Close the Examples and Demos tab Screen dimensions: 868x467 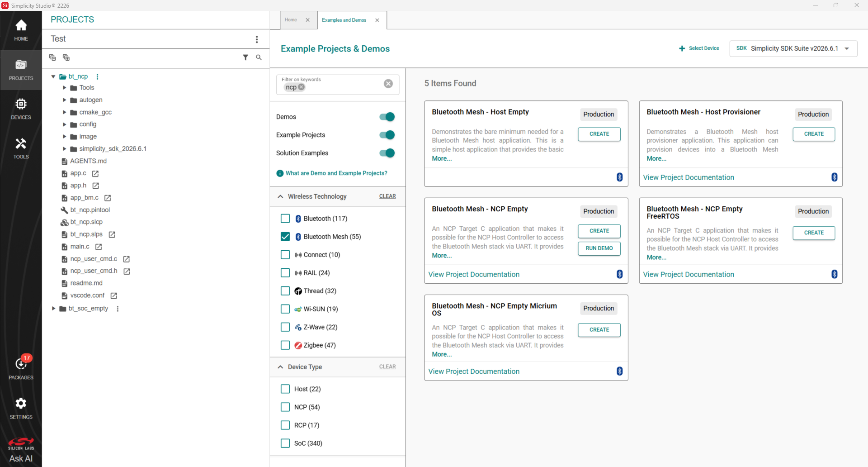pyautogui.click(x=377, y=20)
